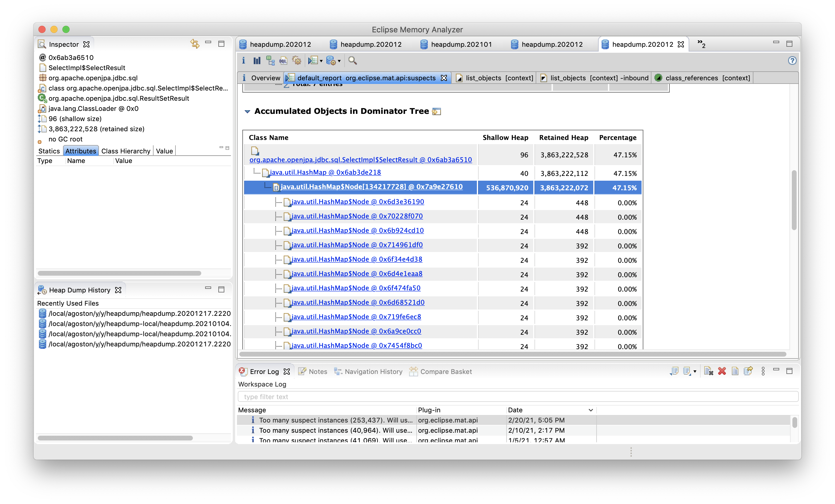Close the default_report suspects tab
Screen dimensions: 835x504
coord(444,78)
